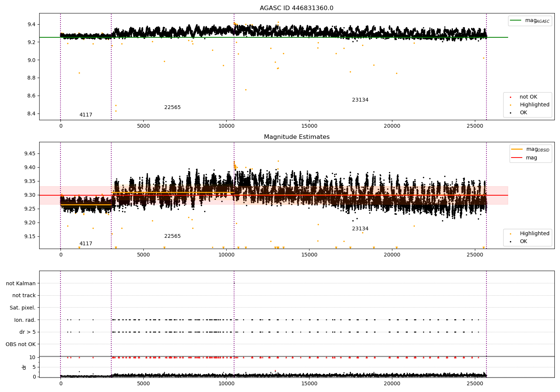The height and width of the screenshot is (392, 560).
Task: Click the 'dr > 5' row label
Action: coord(28,332)
